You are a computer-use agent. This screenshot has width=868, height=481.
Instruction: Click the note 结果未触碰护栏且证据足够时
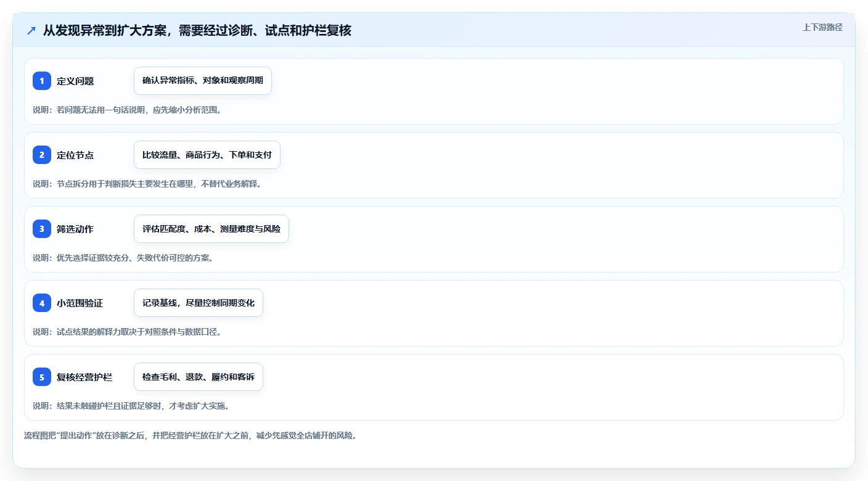(131, 406)
